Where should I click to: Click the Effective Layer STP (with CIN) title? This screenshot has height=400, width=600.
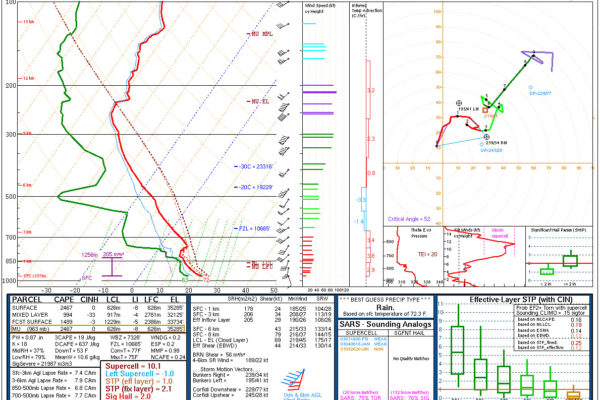[x=521, y=300]
